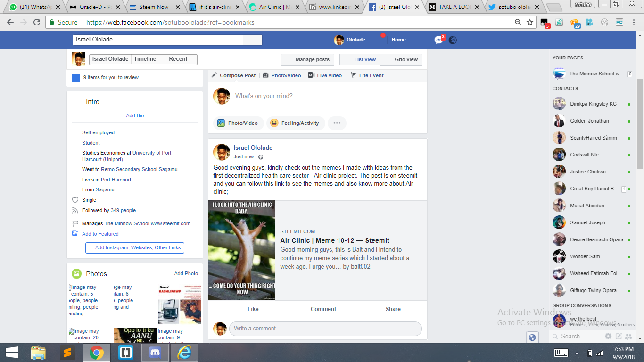Click the post privacy globe next to Just now
This screenshot has height=362, width=644.
(261, 157)
